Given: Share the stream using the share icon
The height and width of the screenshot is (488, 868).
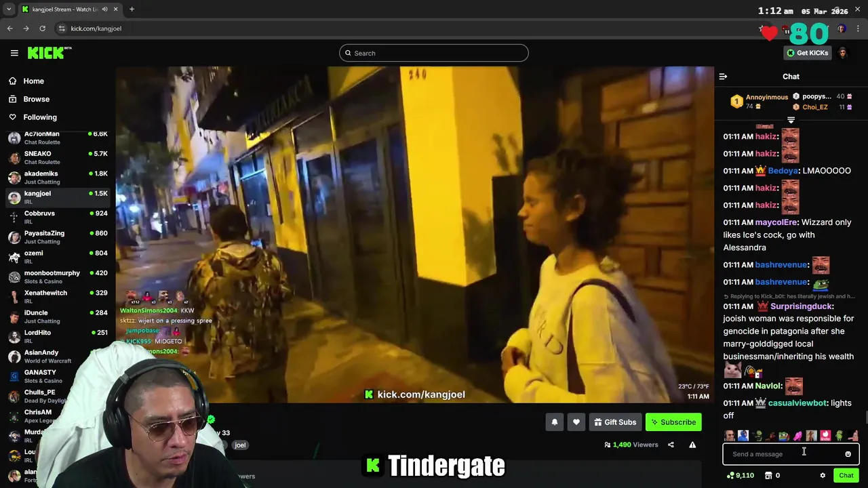Looking at the screenshot, I should point(671,445).
